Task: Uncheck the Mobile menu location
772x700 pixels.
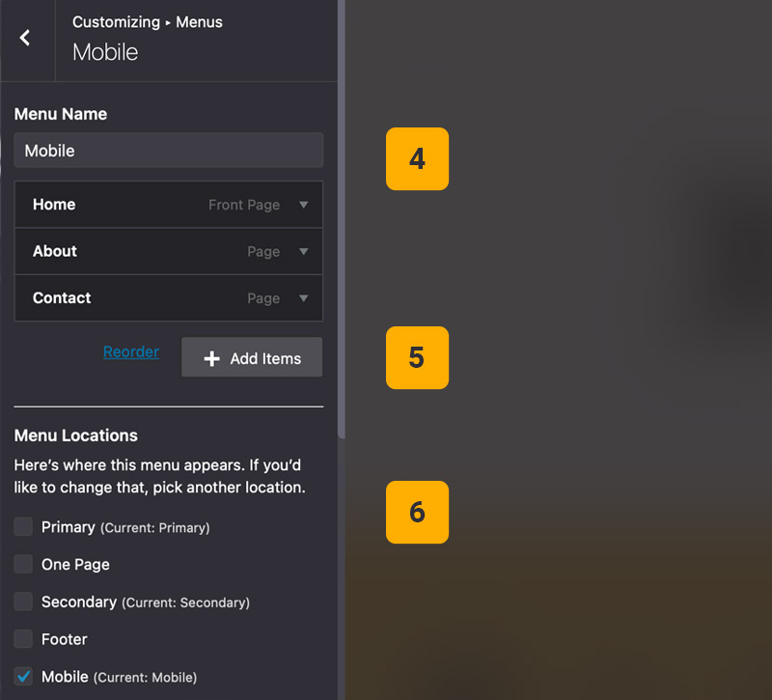Action: [x=23, y=677]
